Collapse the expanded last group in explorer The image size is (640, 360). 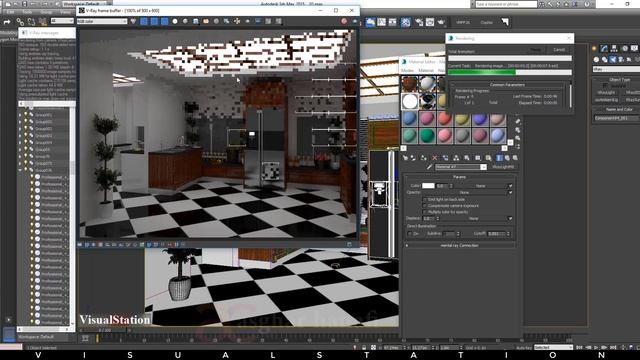click(x=20, y=170)
